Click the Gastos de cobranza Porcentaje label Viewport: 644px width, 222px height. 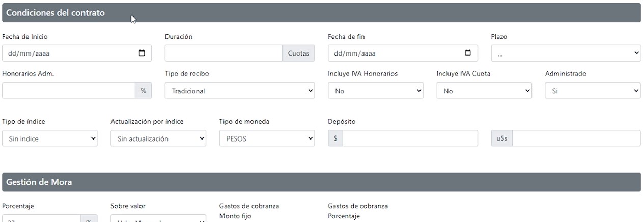click(x=358, y=211)
